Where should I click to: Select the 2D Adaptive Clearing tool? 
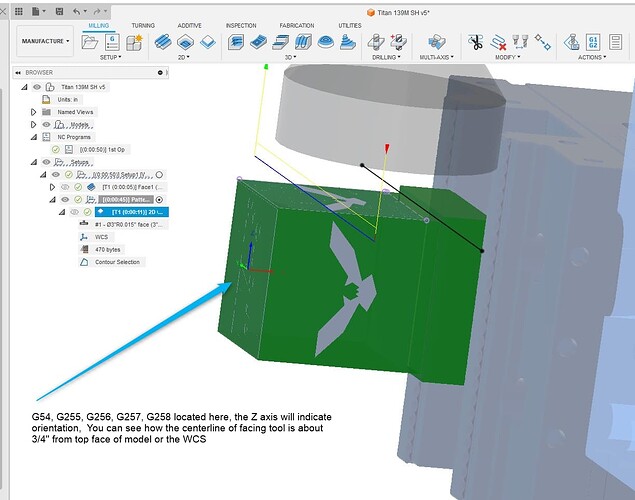pyautogui.click(x=163, y=42)
